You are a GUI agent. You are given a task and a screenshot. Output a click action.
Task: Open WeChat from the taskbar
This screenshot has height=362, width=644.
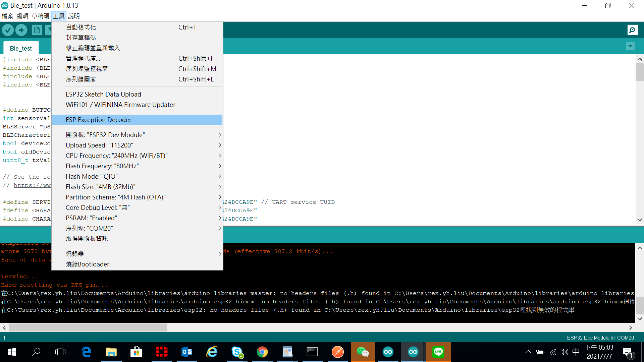363,352
